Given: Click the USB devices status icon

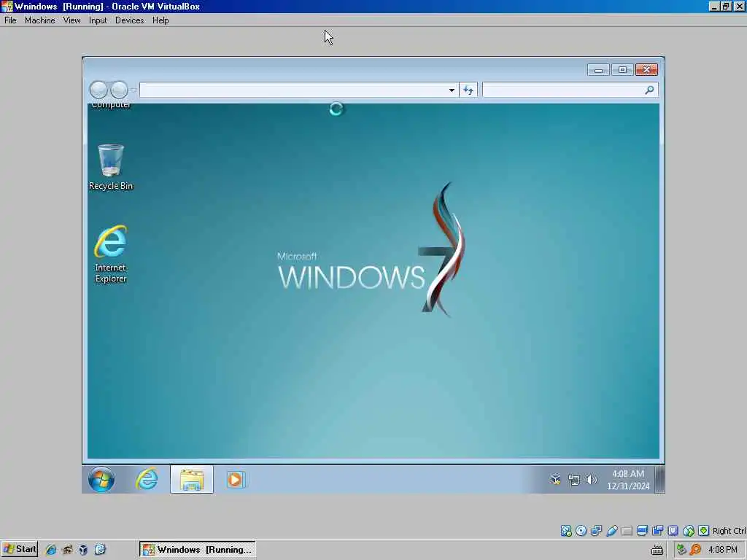Looking at the screenshot, I should click(612, 531).
